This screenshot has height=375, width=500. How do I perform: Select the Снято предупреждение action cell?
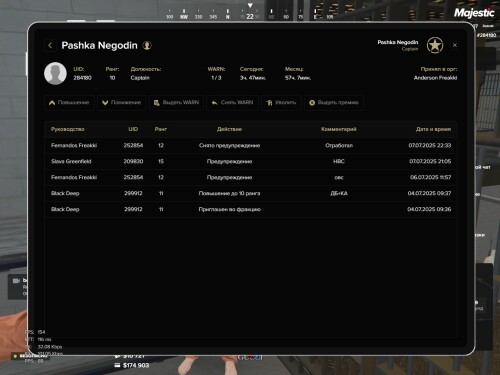pyautogui.click(x=229, y=145)
